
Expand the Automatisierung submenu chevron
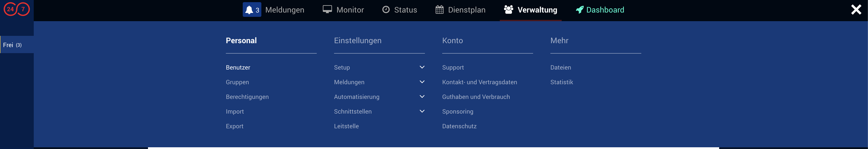[422, 97]
